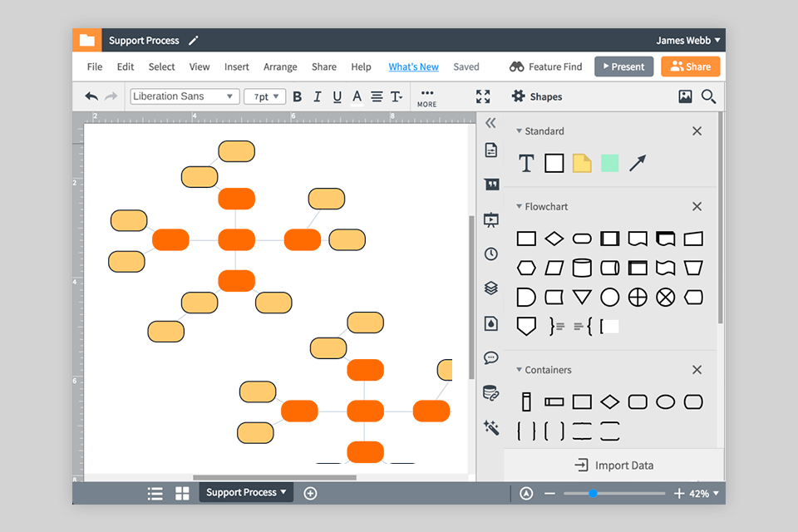Viewport: 798px width, 532px height.
Task: Open the revision history clock icon
Action: pyautogui.click(x=491, y=254)
